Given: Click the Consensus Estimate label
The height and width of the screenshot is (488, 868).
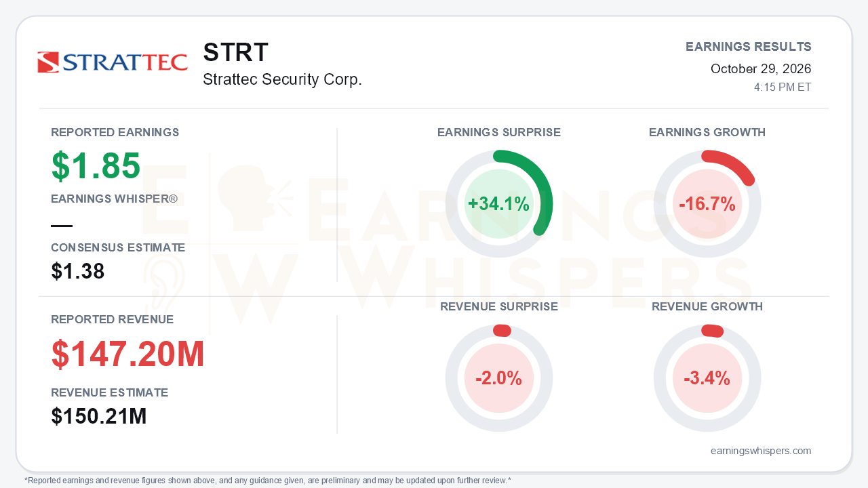Looking at the screenshot, I should tap(118, 248).
